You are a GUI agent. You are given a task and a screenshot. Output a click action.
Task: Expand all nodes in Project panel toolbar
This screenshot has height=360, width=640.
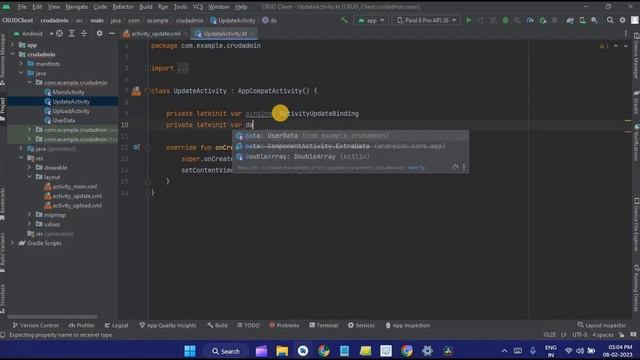(71, 33)
